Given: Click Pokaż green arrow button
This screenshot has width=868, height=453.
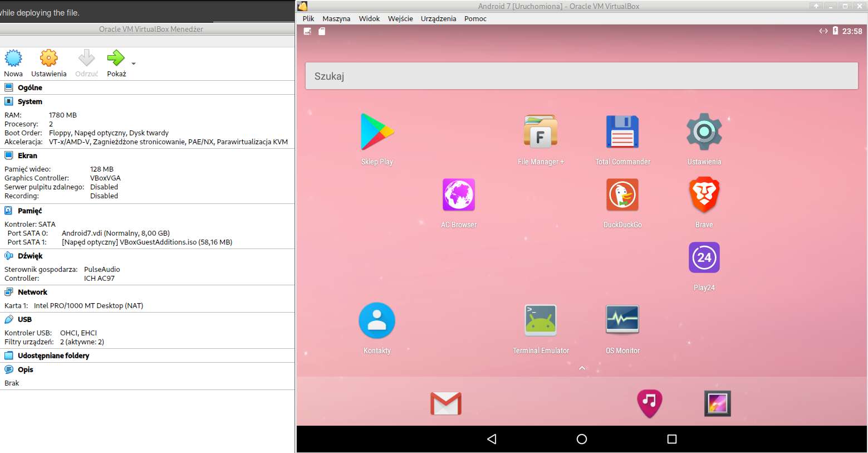Looking at the screenshot, I should coord(116,63).
